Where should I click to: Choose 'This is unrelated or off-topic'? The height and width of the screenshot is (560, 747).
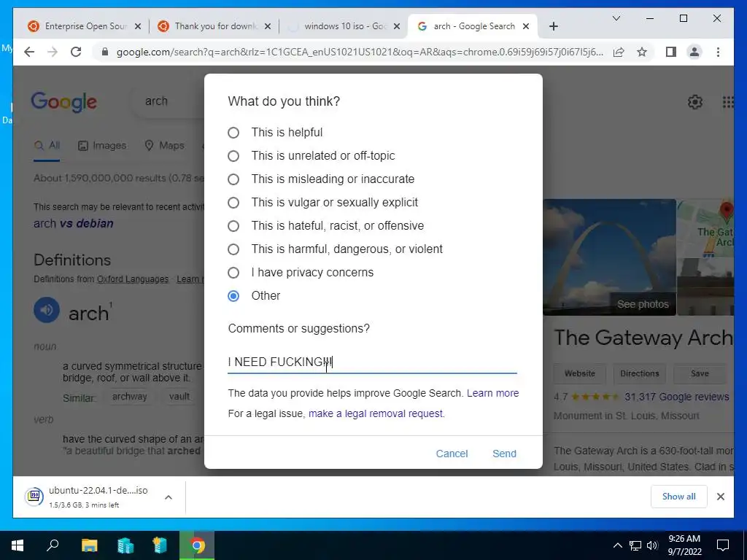[x=233, y=156]
